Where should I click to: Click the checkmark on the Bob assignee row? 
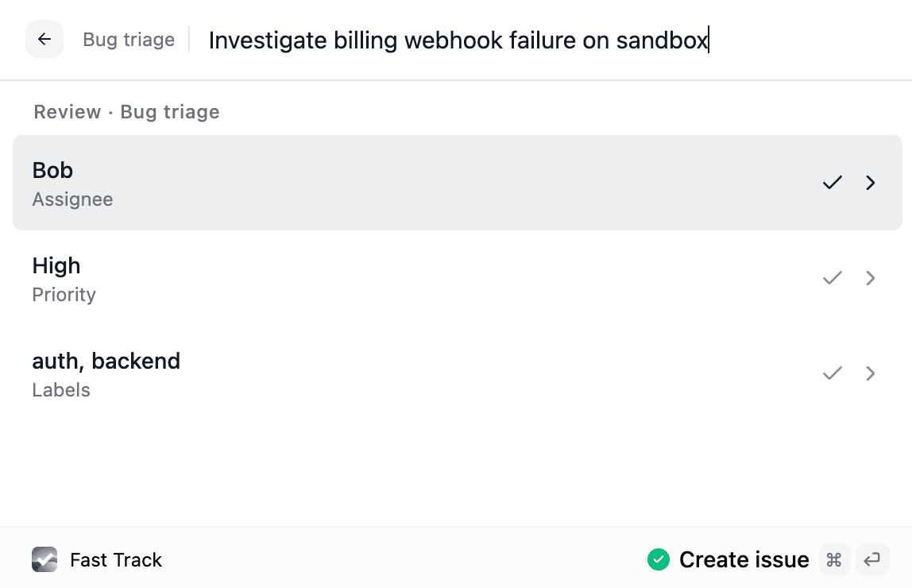tap(832, 183)
